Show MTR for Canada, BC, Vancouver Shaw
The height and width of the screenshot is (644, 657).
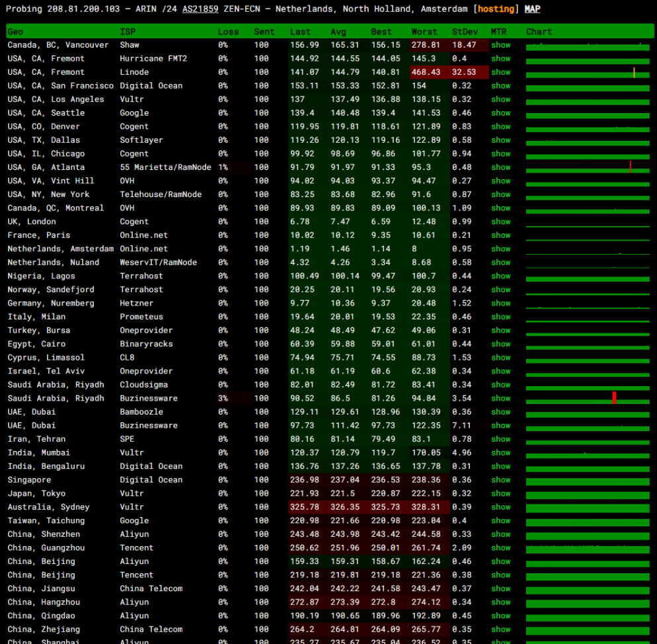pos(501,45)
